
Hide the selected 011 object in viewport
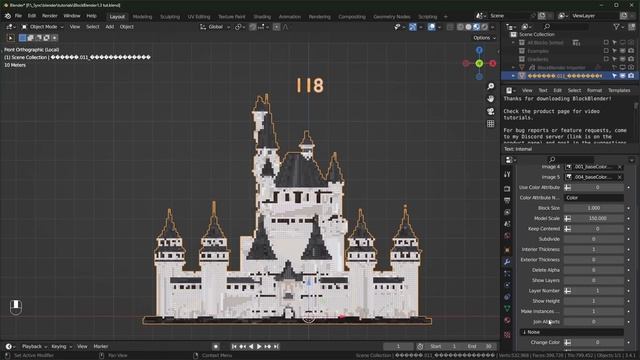click(x=623, y=76)
